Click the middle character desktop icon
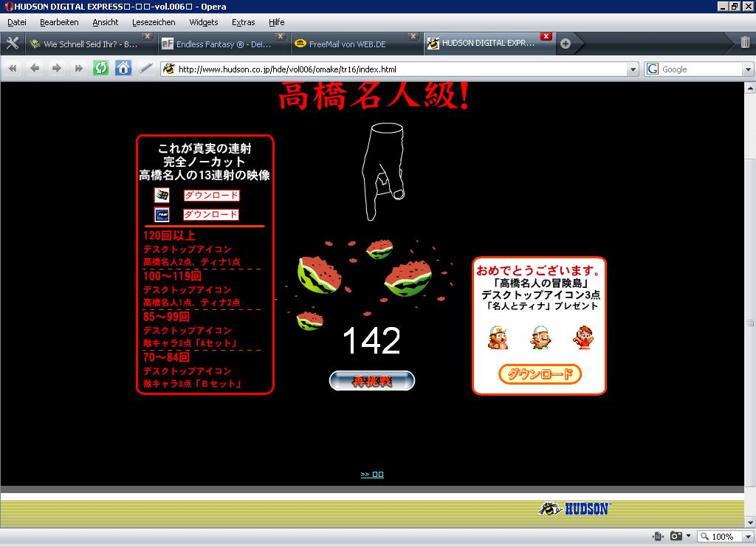Screen dimensions: 756x547 (540, 337)
